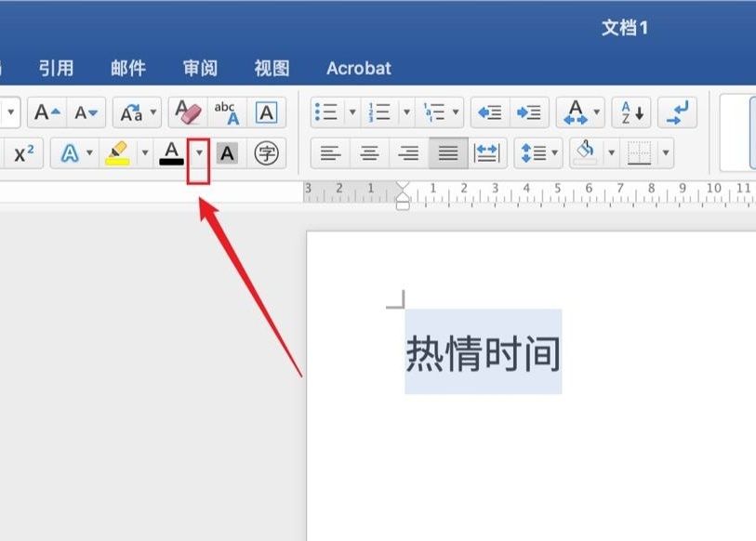Click the Decrease Font Size button

tap(86, 112)
